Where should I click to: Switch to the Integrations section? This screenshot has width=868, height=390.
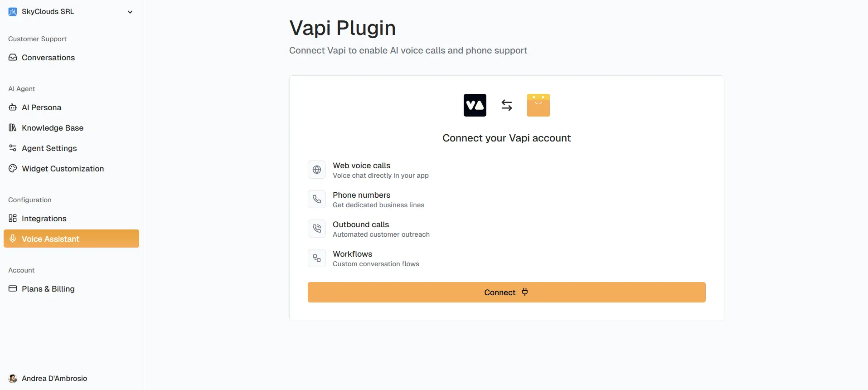(x=44, y=218)
